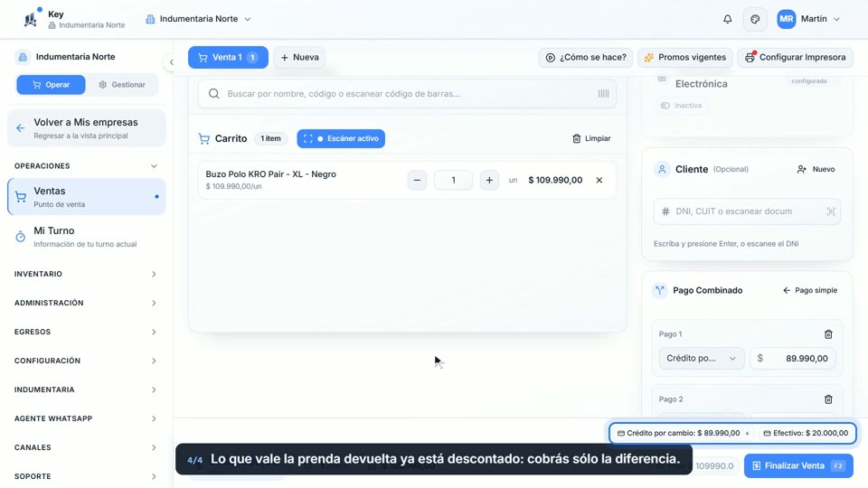Screen dimensions: 868x488
Task: Click building icon beside Indumentaria Norte sidebar
Action: [x=23, y=57]
